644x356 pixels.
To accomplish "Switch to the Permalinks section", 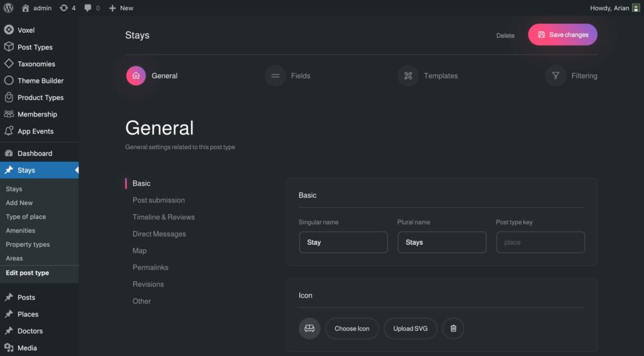I will tap(150, 267).
